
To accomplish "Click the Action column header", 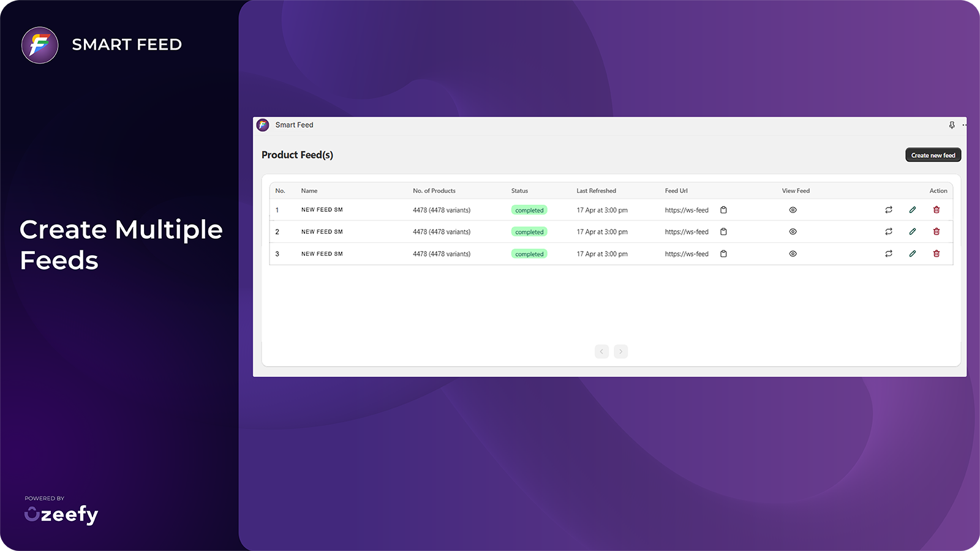I will [938, 191].
